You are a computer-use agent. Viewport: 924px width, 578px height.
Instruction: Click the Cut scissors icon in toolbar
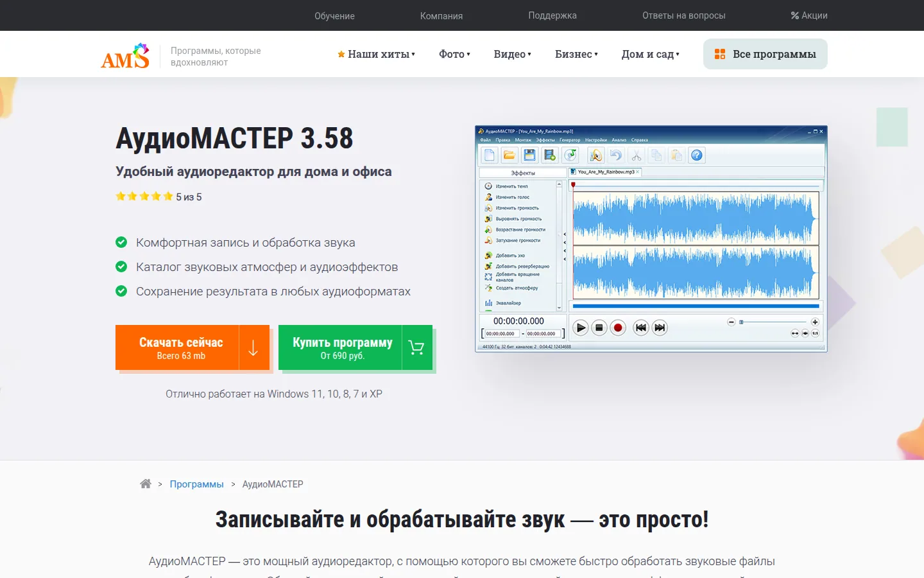[x=637, y=155]
